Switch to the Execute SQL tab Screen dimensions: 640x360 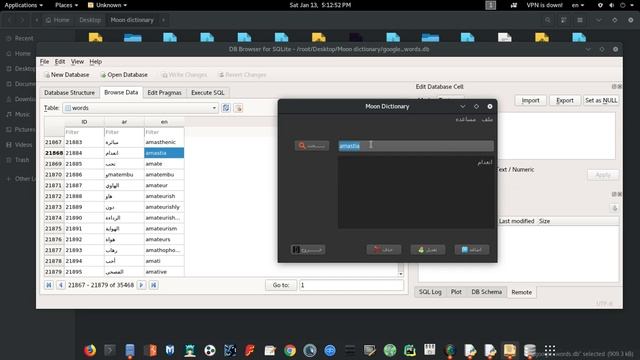click(x=207, y=93)
